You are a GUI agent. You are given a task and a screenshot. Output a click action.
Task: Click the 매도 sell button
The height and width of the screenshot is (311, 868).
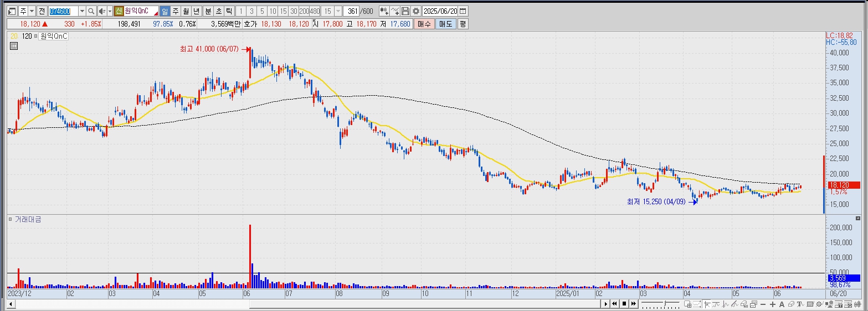(x=445, y=24)
